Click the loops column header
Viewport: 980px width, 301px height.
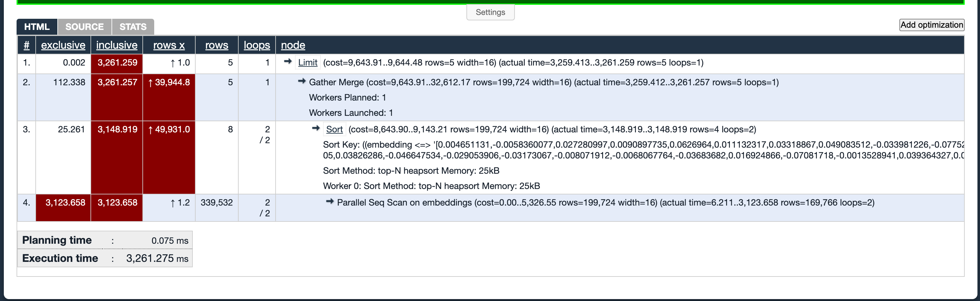pos(257,45)
